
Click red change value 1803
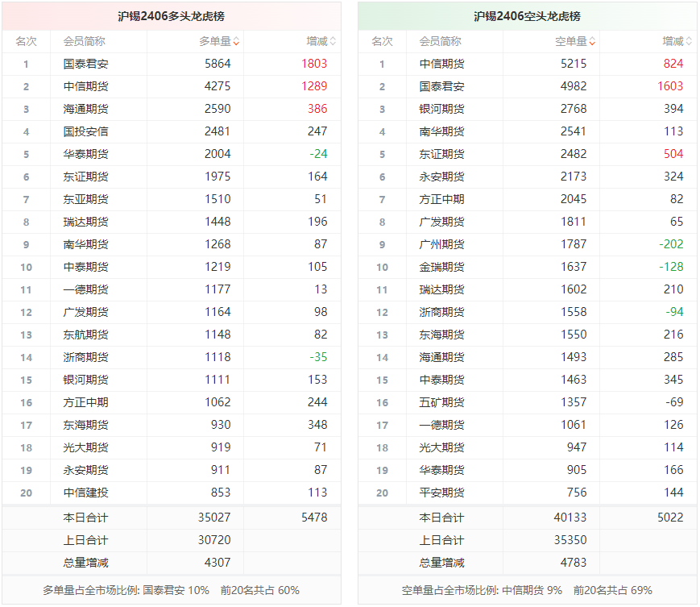tap(314, 64)
